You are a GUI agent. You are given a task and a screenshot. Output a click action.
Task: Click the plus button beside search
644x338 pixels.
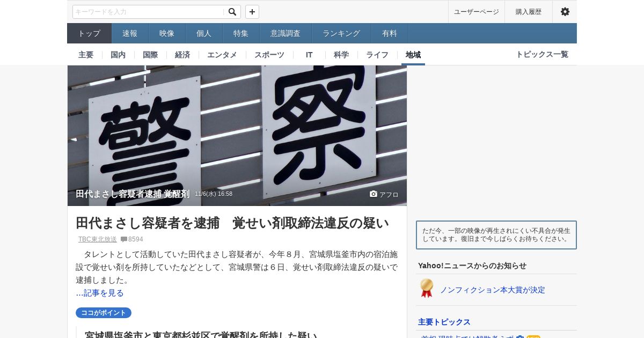point(252,12)
